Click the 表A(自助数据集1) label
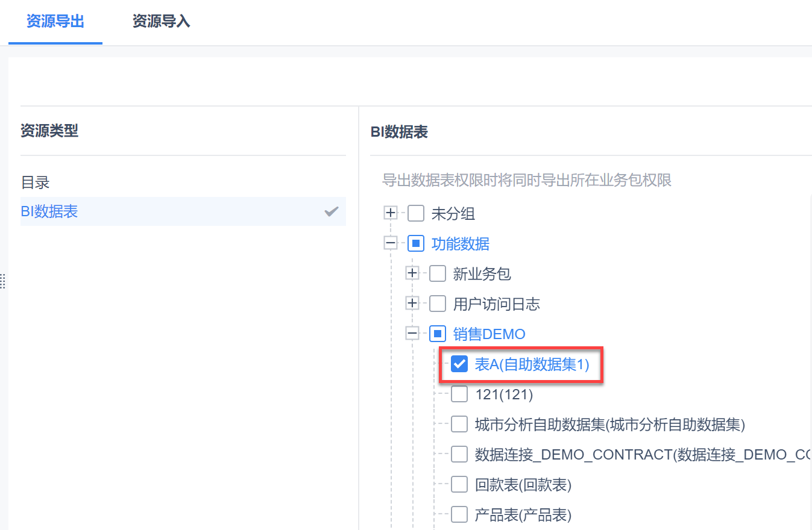 tap(532, 364)
